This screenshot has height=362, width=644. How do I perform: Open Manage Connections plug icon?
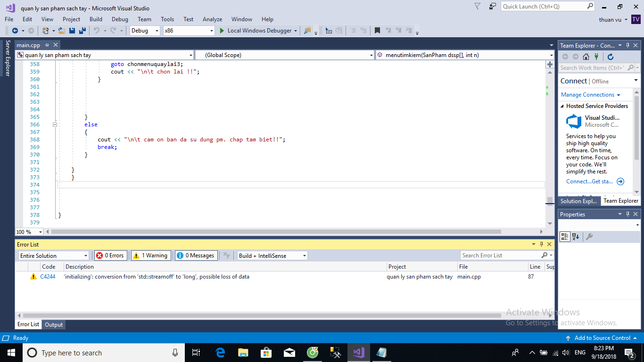pyautogui.click(x=596, y=57)
